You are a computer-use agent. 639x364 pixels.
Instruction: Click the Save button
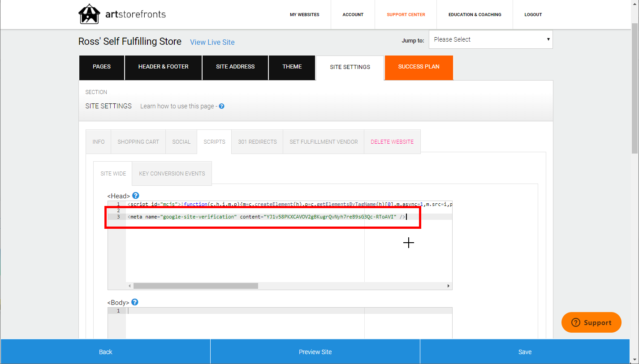(525, 352)
